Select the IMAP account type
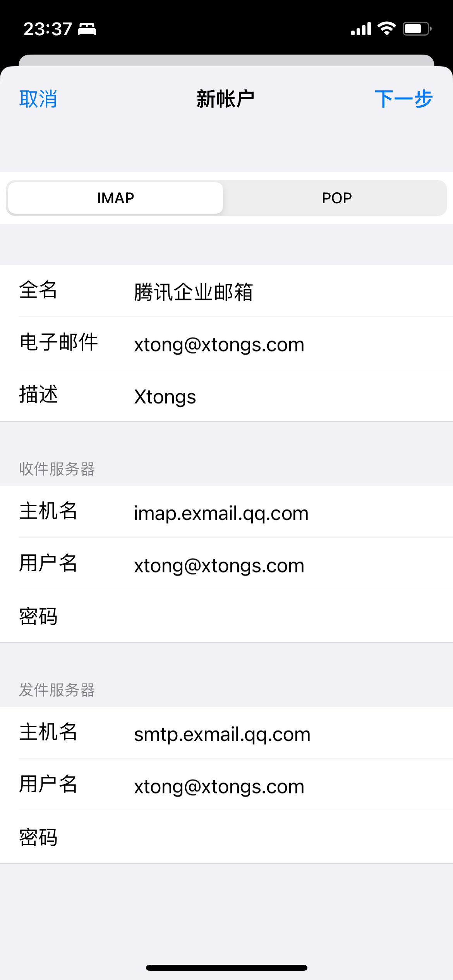 click(115, 198)
